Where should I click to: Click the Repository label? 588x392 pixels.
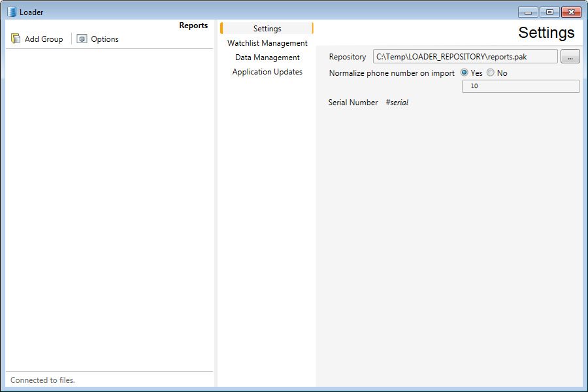point(348,57)
